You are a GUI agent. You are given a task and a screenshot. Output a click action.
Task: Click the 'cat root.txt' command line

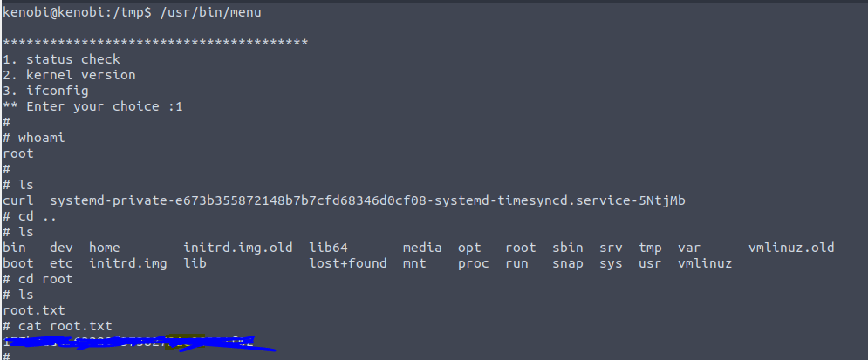(58, 326)
